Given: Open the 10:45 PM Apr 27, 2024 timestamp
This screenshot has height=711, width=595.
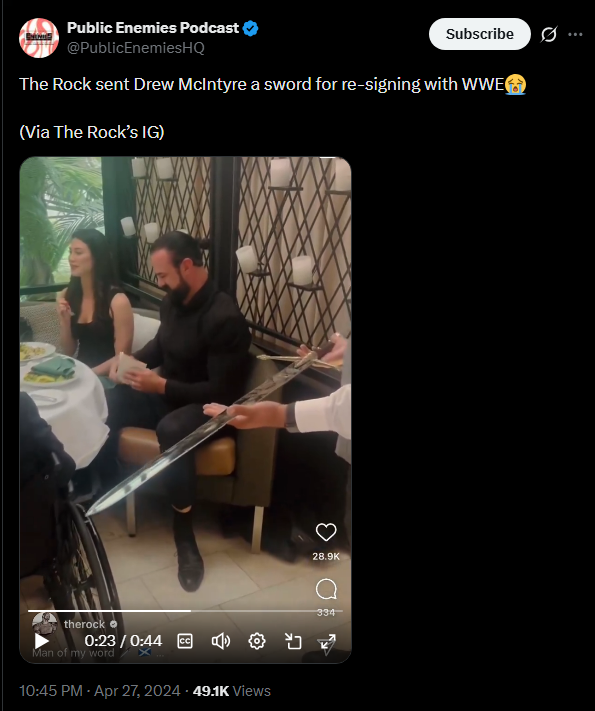Looking at the screenshot, I should point(99,691).
